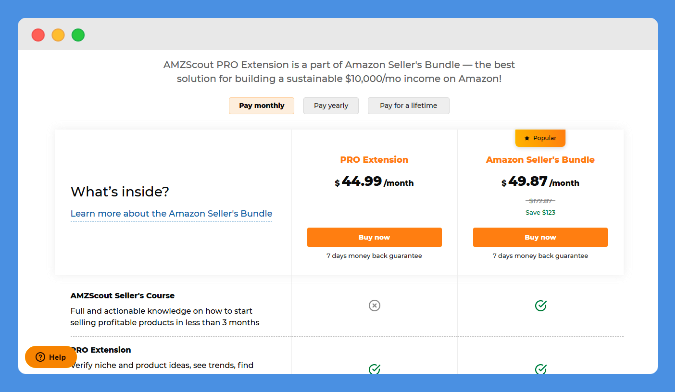Click the AMZScout Seller's Course feature title

click(123, 295)
